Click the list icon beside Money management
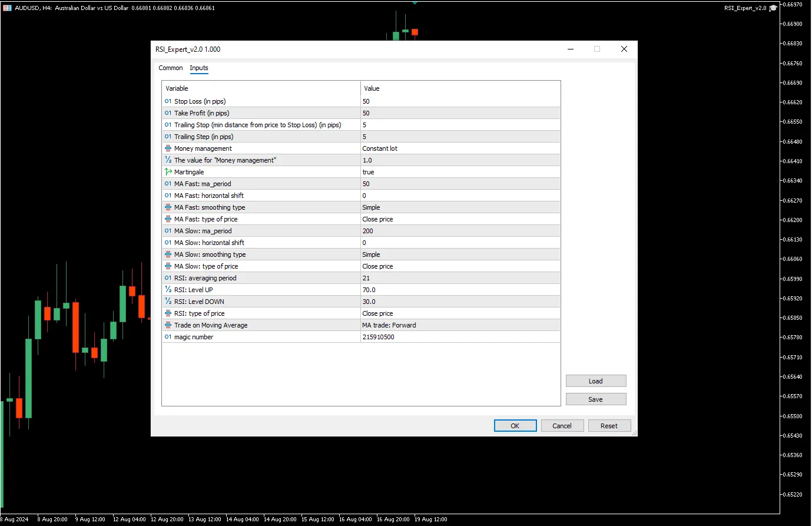 [167, 148]
